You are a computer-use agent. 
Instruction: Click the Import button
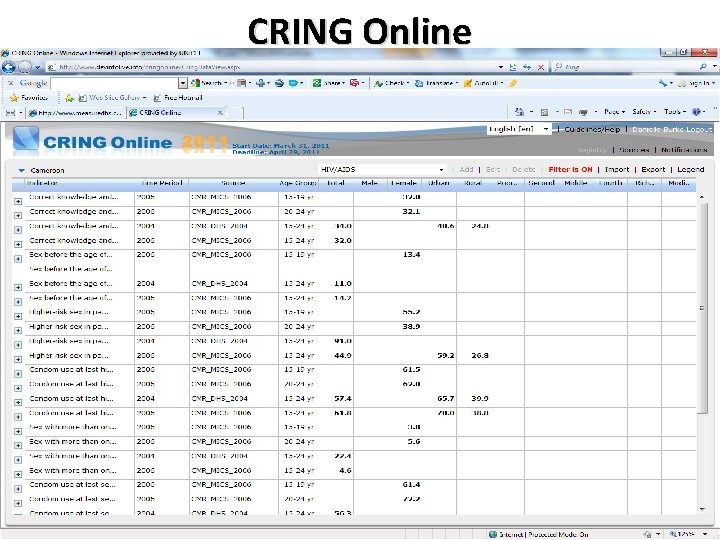pyautogui.click(x=617, y=169)
